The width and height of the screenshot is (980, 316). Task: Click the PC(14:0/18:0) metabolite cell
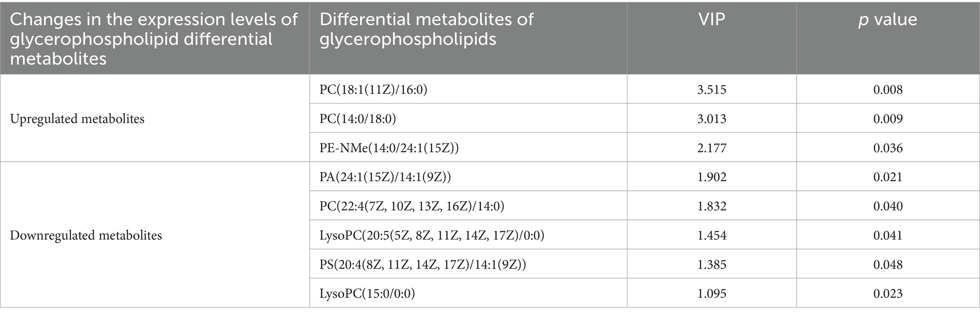click(358, 119)
